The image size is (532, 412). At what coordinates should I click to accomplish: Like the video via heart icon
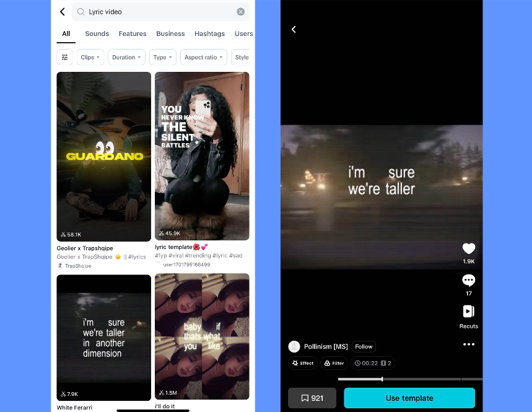click(469, 248)
